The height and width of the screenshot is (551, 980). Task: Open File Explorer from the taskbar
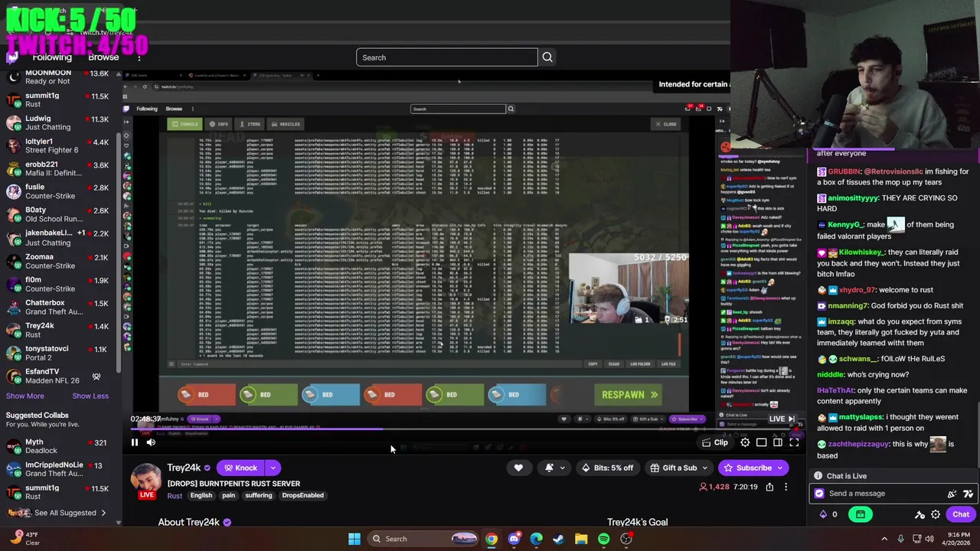pyautogui.click(x=581, y=539)
